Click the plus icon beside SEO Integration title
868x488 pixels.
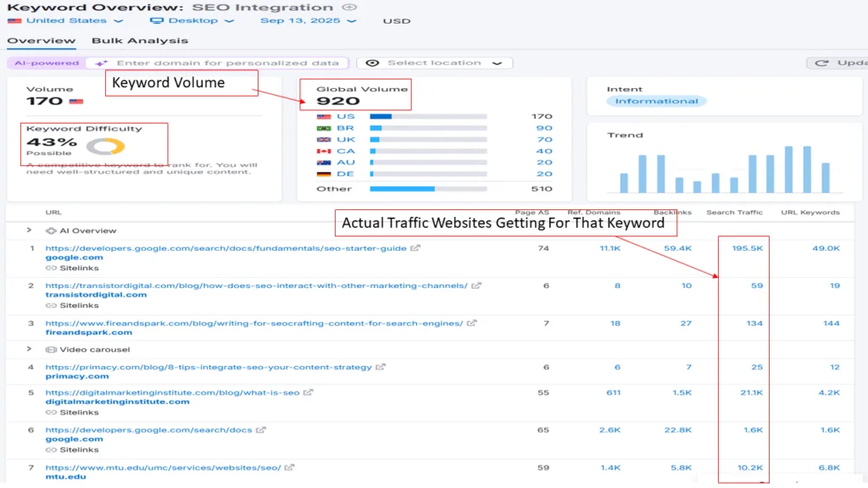349,7
